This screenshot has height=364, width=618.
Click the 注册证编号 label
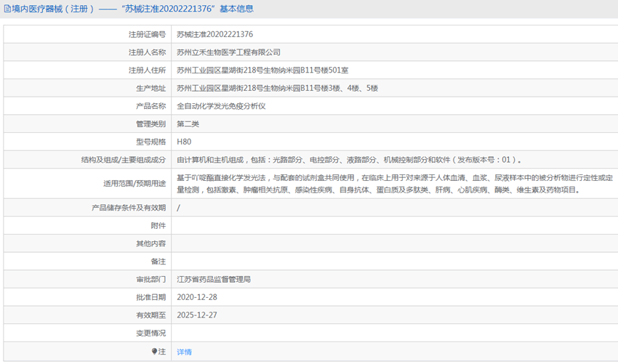pos(147,34)
